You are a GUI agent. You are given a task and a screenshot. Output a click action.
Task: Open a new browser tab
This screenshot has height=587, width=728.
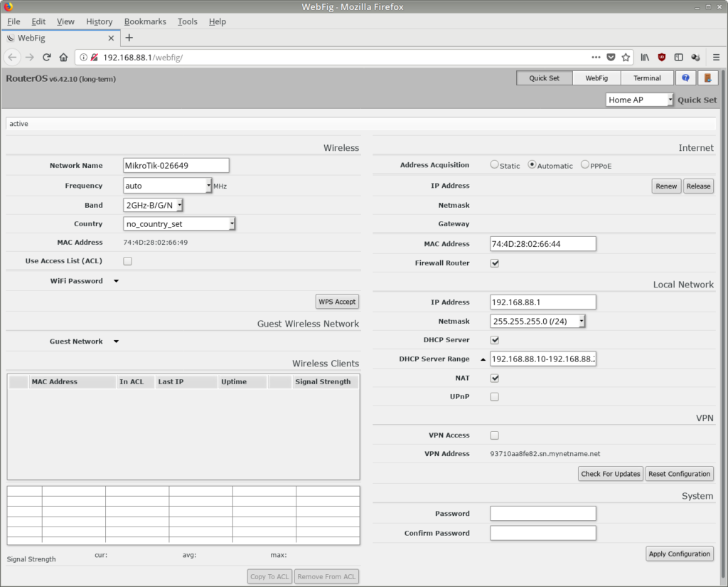point(129,38)
